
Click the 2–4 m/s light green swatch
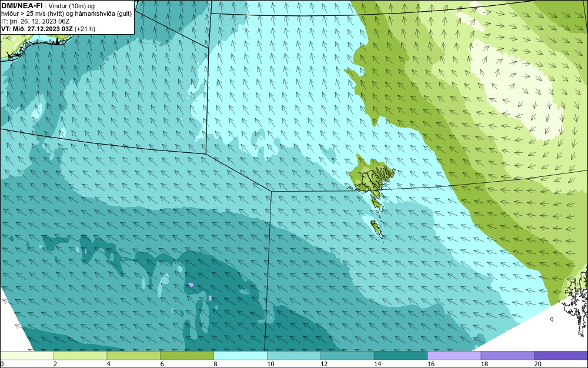80,356
